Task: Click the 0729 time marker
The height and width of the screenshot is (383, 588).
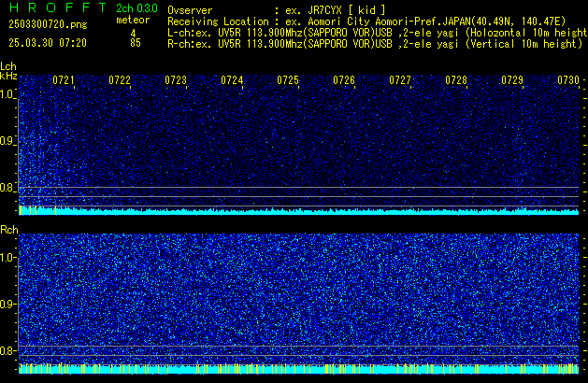Action: (x=512, y=80)
